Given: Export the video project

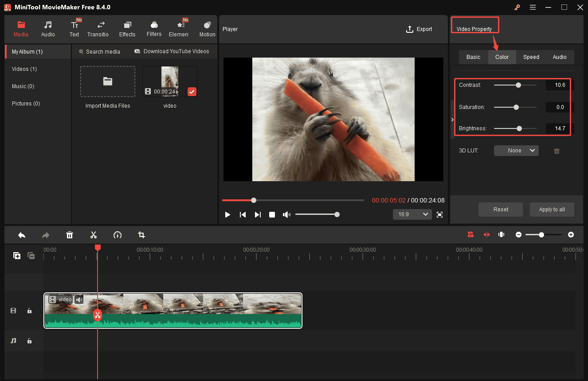Looking at the screenshot, I should (x=419, y=29).
